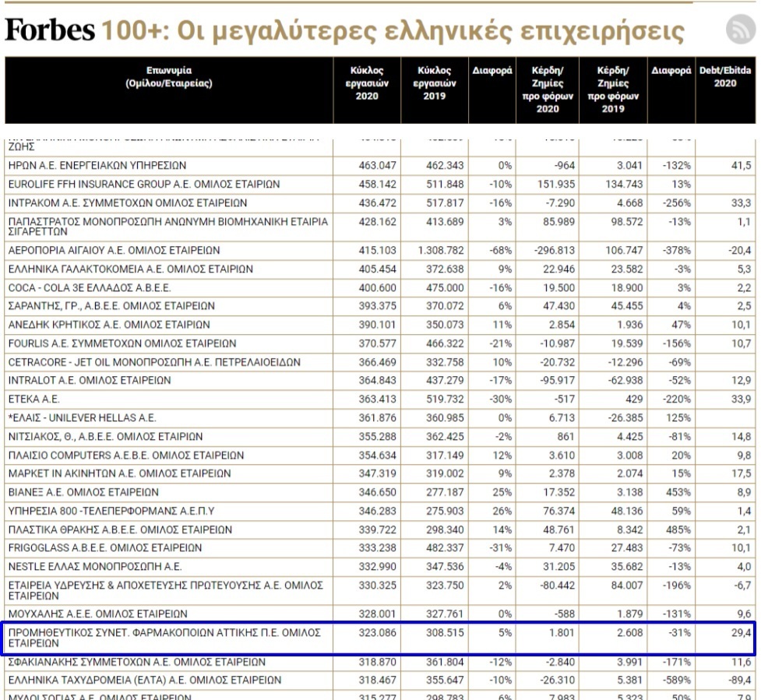Select the 2019 turnover value '1.308.782'

pyautogui.click(x=441, y=250)
